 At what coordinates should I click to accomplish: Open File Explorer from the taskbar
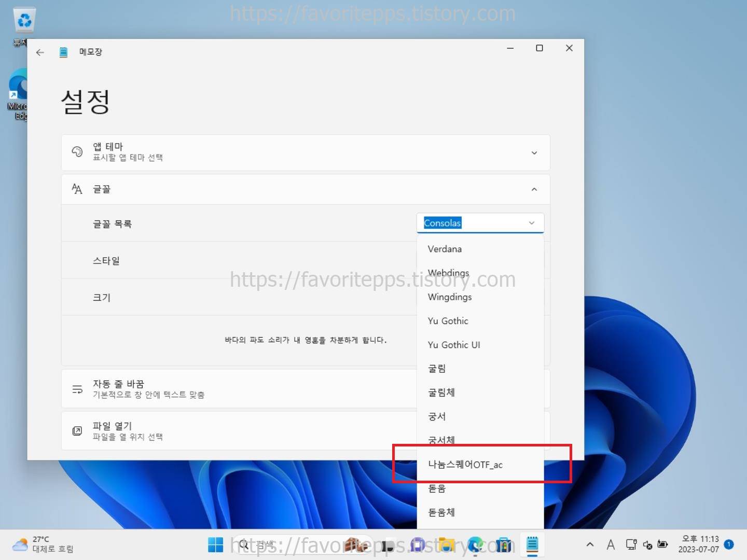(446, 545)
